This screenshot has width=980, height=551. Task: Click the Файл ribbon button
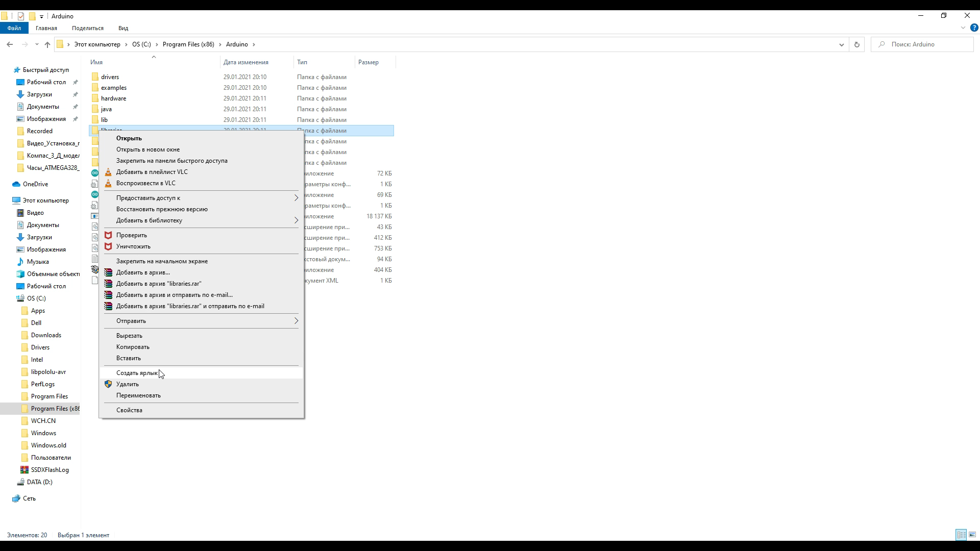click(x=14, y=28)
